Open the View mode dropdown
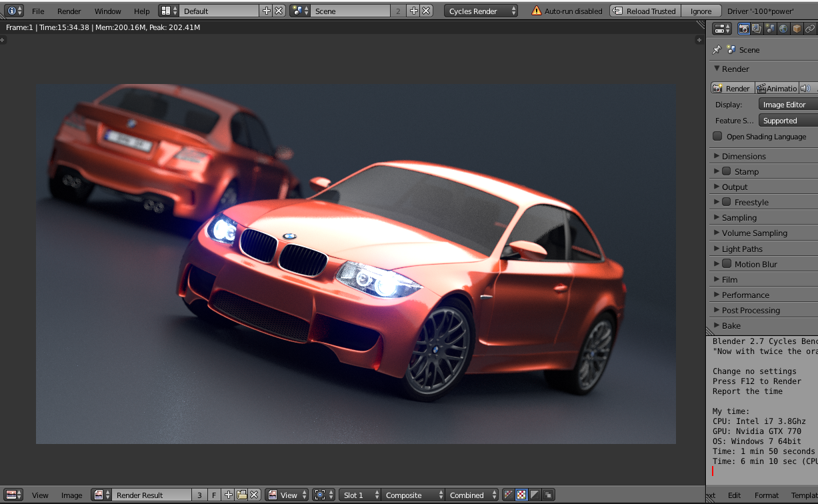 tap(288, 495)
